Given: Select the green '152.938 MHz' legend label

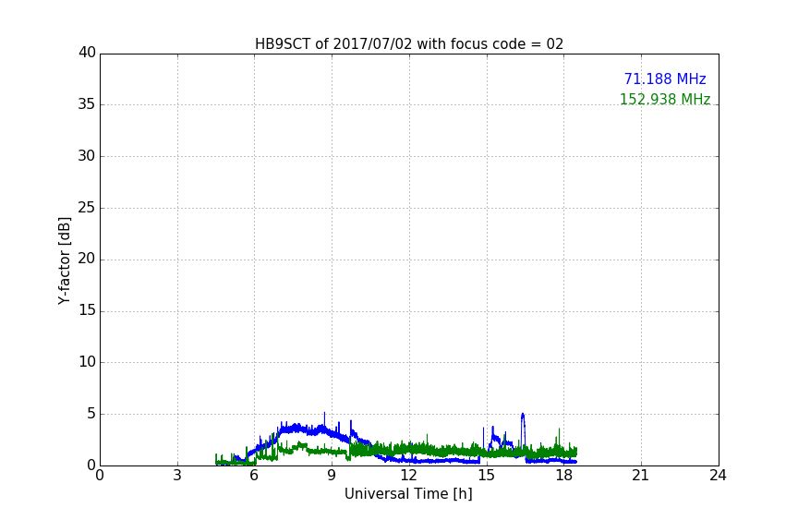Looking at the screenshot, I should point(665,99).
